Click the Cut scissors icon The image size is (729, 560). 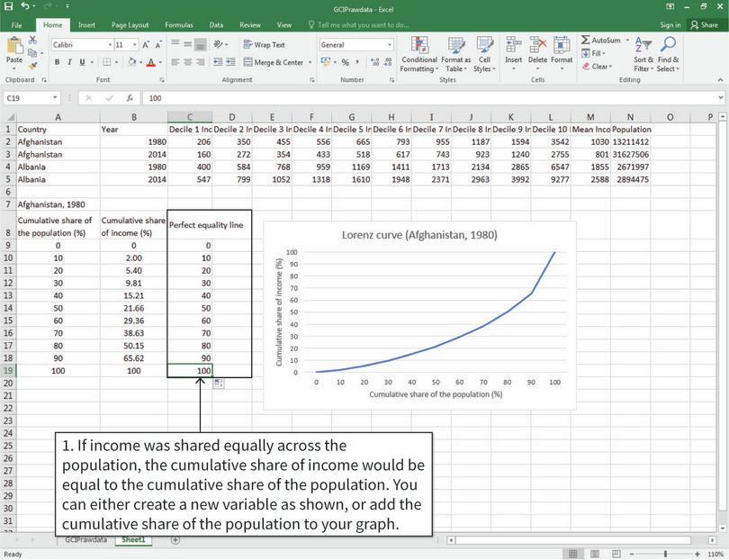[33, 41]
